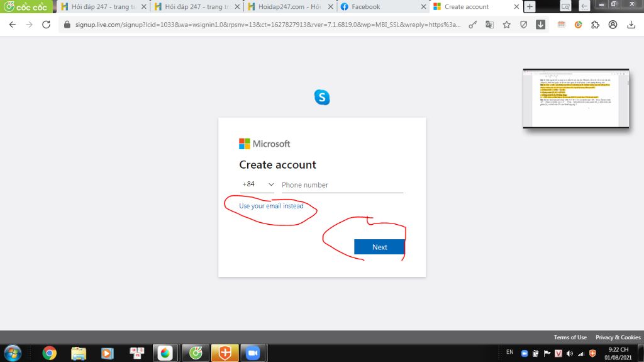Open the clock showing 9:22 CH
Image resolution: width=644 pixels, height=362 pixels.
point(618,353)
